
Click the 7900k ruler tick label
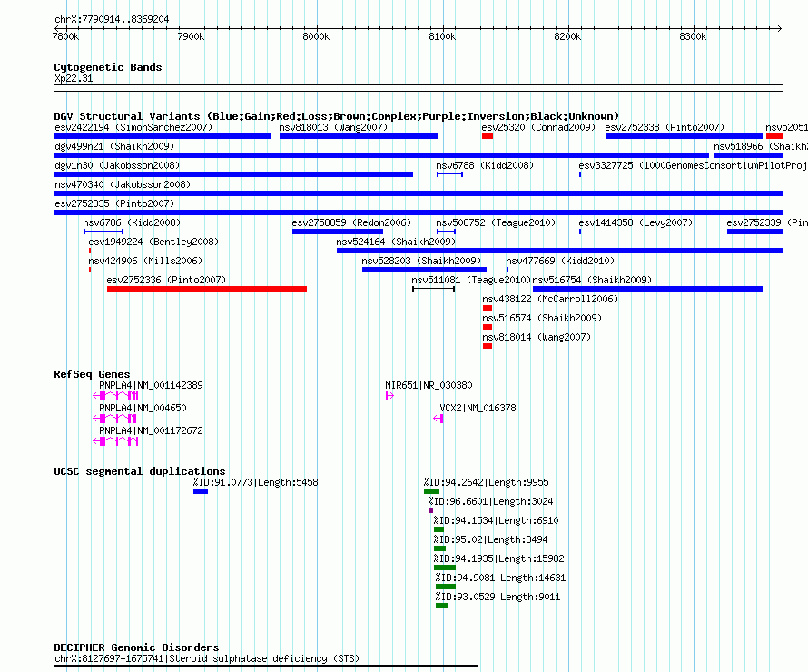tap(191, 36)
